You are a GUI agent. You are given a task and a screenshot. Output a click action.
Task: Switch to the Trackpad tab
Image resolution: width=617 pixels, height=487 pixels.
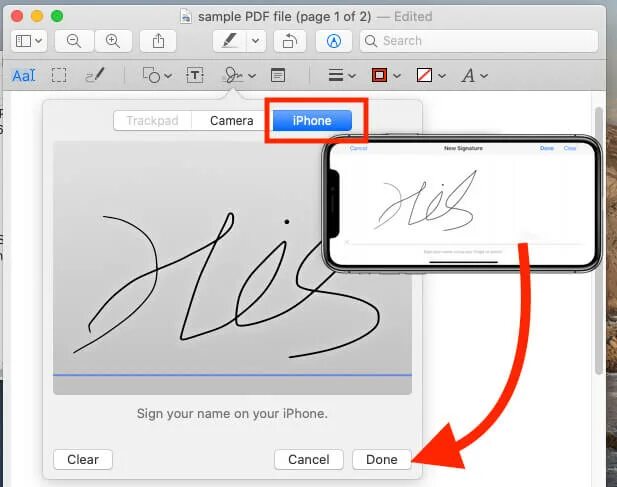pos(153,120)
